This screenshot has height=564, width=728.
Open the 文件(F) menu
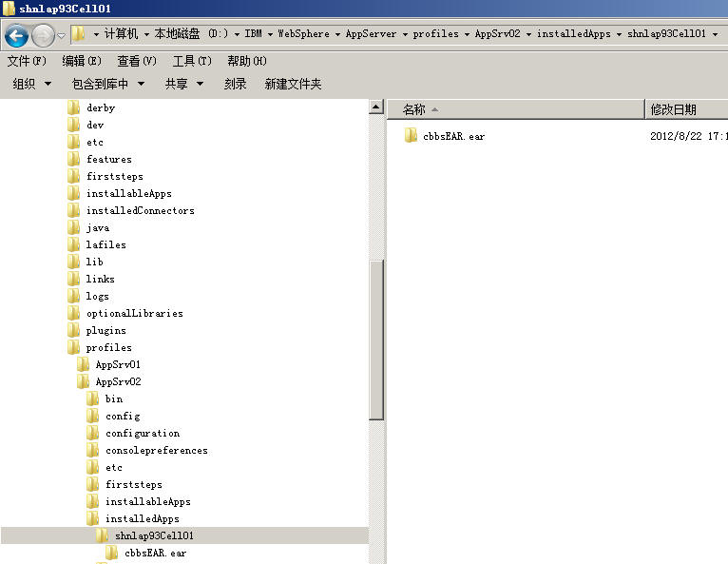(x=27, y=61)
